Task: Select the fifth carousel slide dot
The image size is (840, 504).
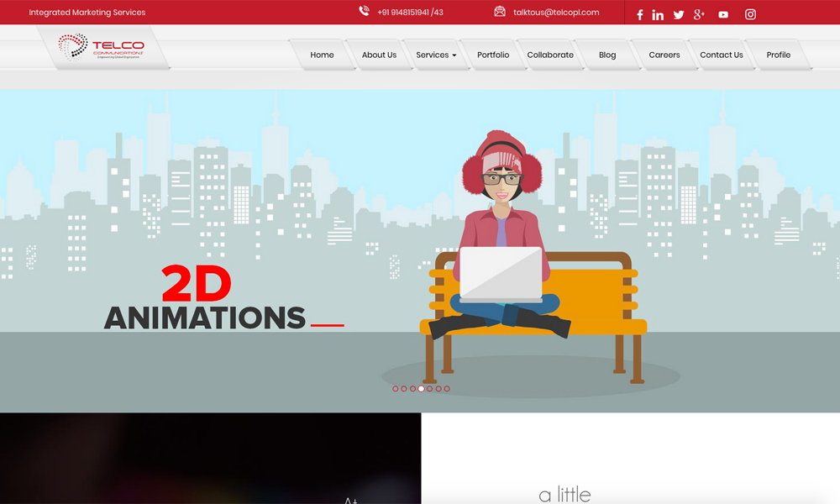Action: click(430, 389)
